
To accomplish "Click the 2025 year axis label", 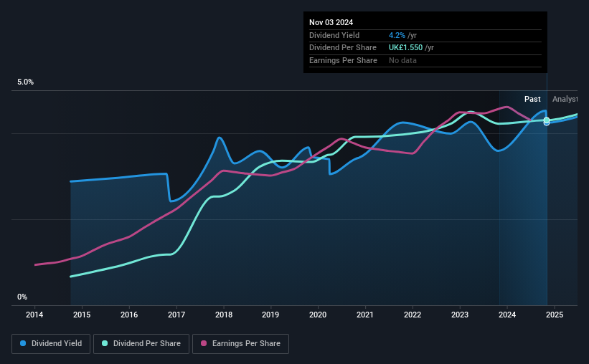I will [555, 315].
